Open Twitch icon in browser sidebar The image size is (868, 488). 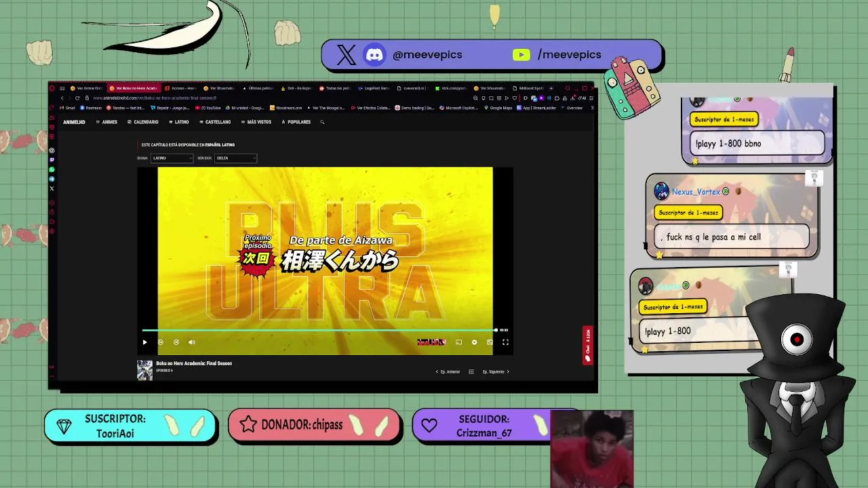point(52,160)
